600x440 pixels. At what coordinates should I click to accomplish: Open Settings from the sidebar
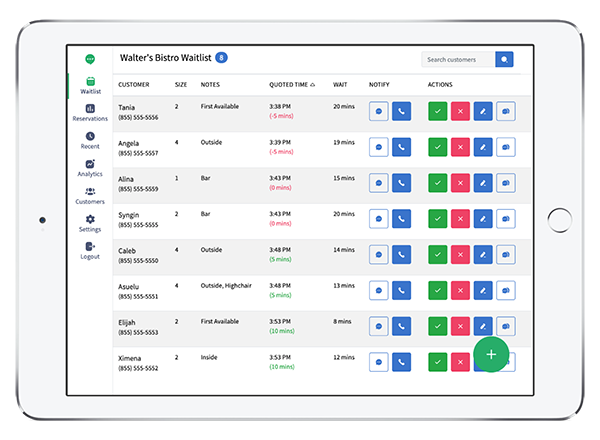point(90,223)
